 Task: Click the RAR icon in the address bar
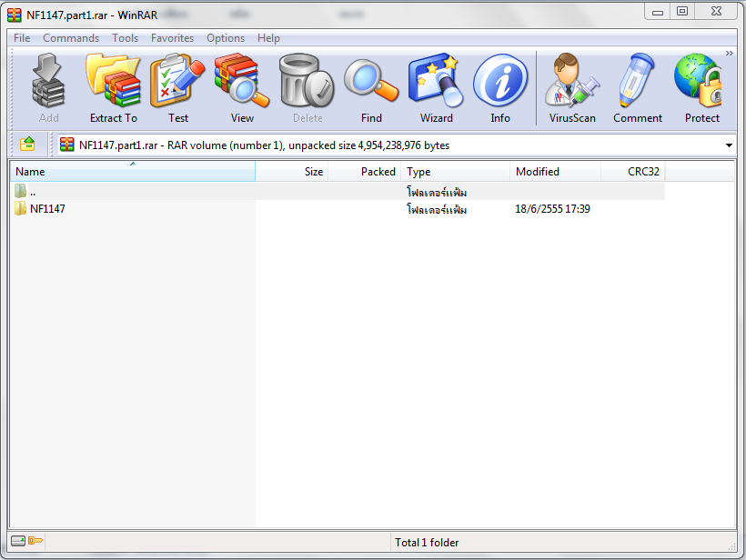point(67,145)
